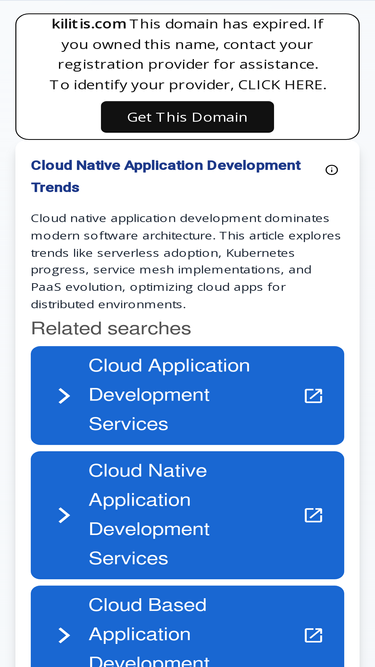Open the external link icon for Cloud Based Application result
The width and height of the screenshot is (375, 667).
[313, 636]
